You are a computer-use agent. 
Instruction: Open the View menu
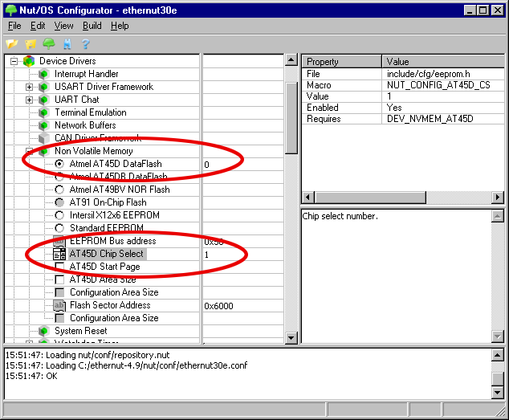(63, 26)
